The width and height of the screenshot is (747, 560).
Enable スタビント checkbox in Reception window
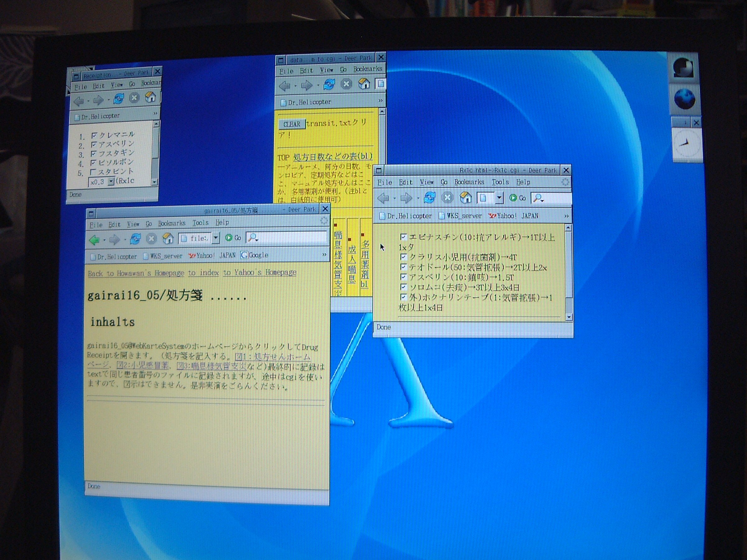click(93, 172)
